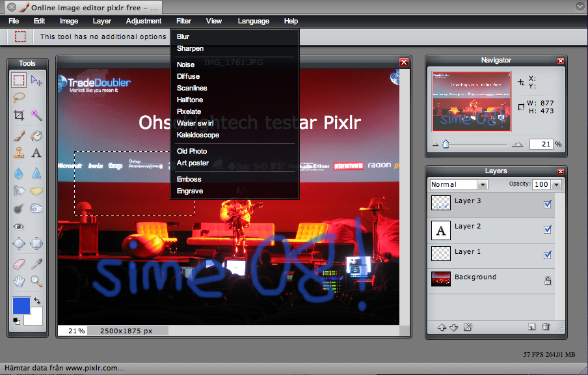Open the Edit menu
This screenshot has width=588, height=375.
tap(39, 21)
